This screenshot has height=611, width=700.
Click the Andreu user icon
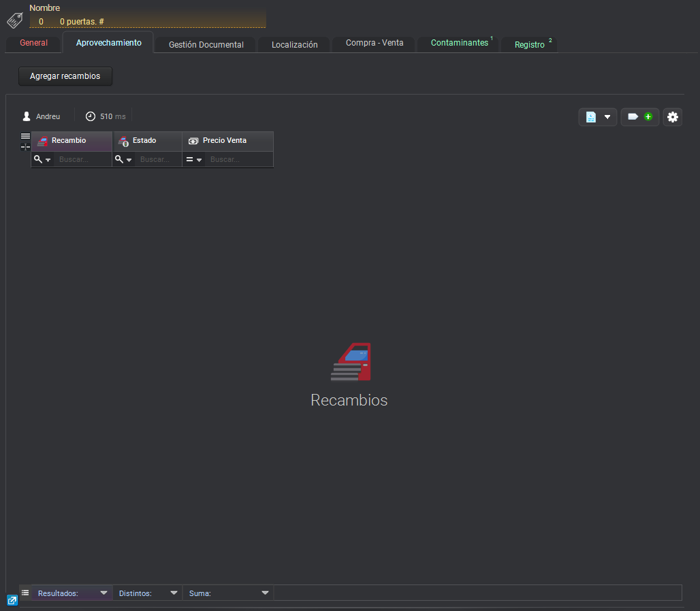tap(27, 116)
